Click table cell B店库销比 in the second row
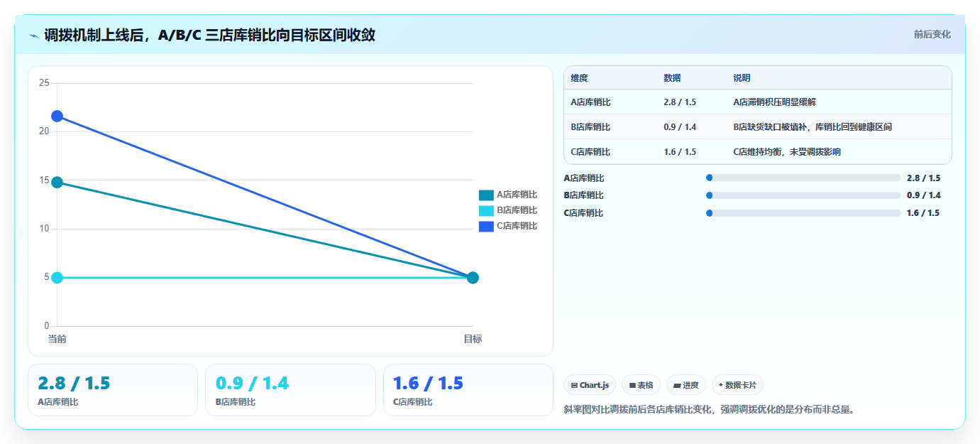 coord(590,127)
